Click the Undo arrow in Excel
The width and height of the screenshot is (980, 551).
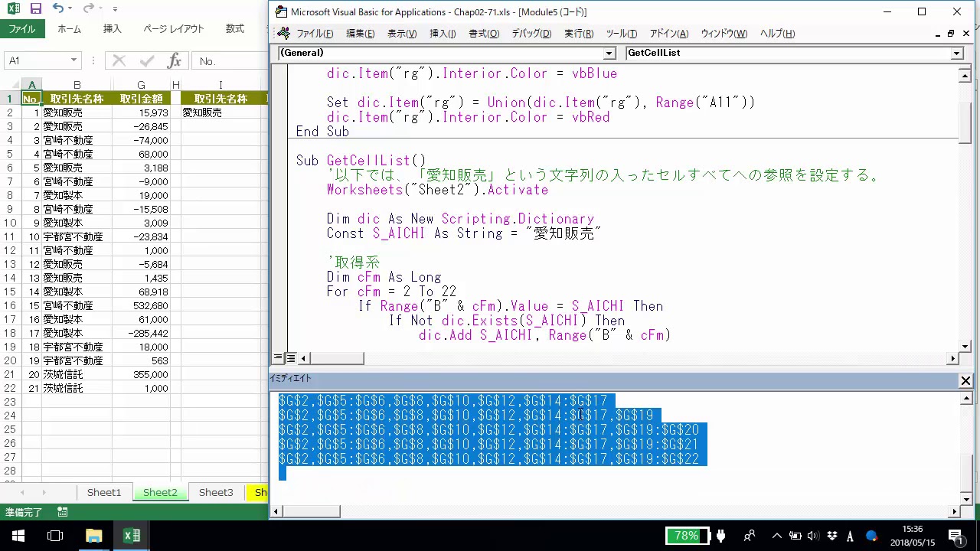59,9
